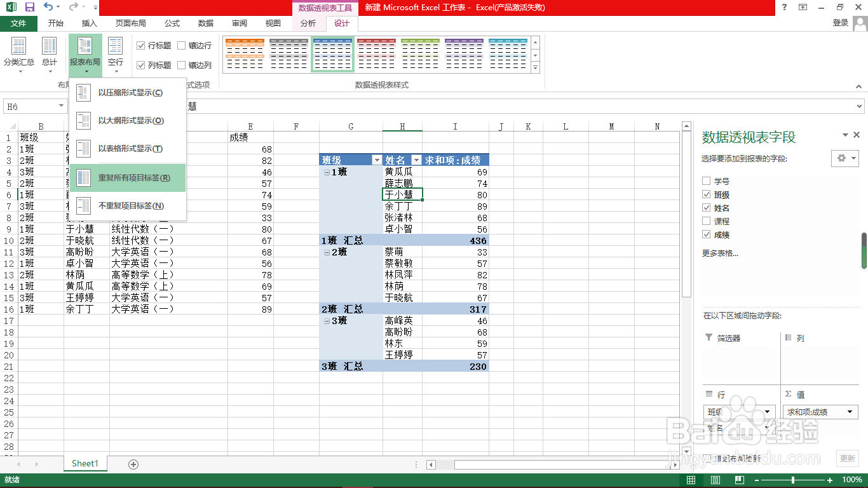The image size is (868, 488).
Task: Add a new sheet with the plus icon
Action: tap(133, 464)
